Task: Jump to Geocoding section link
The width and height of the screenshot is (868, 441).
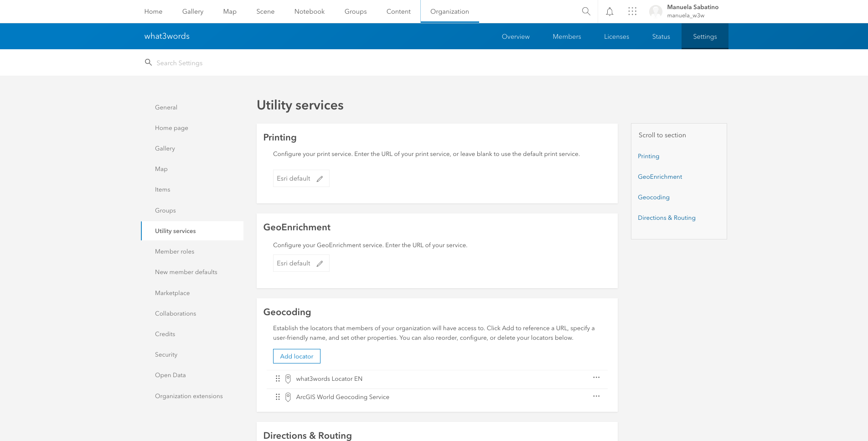Action: click(653, 197)
